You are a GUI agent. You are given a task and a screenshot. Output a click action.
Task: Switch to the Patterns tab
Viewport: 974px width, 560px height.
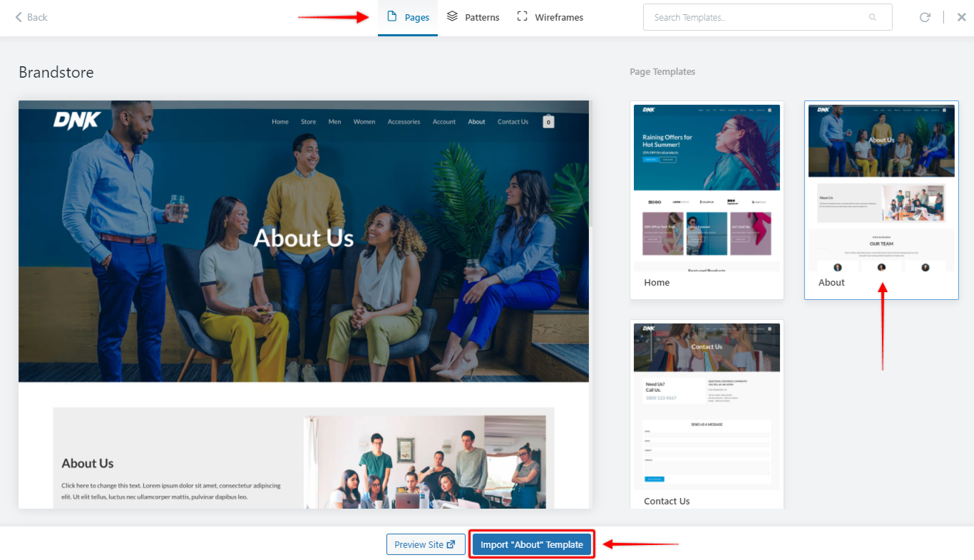(x=473, y=17)
